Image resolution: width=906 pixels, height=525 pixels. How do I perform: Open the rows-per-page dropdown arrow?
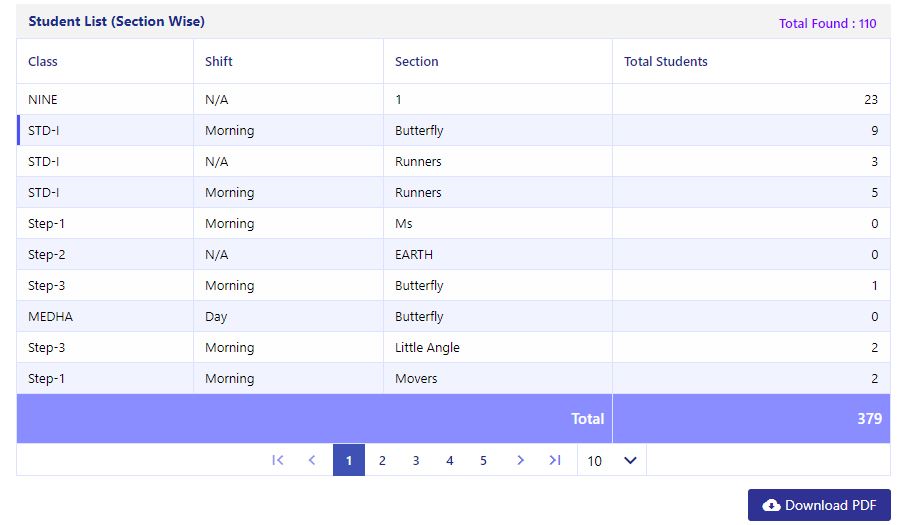pos(630,460)
